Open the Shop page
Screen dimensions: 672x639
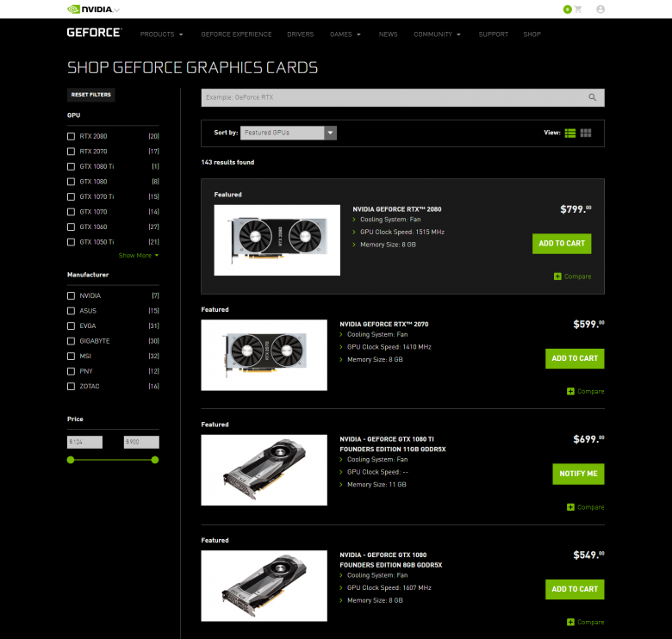point(532,34)
